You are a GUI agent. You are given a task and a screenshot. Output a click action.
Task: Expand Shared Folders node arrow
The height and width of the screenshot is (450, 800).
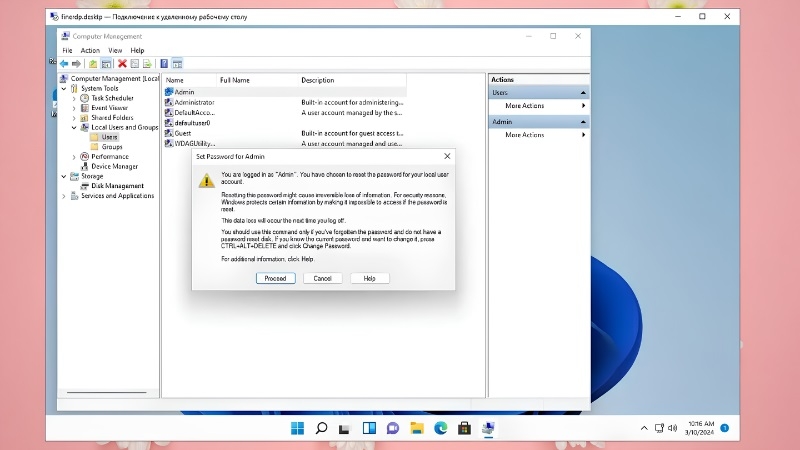point(74,117)
